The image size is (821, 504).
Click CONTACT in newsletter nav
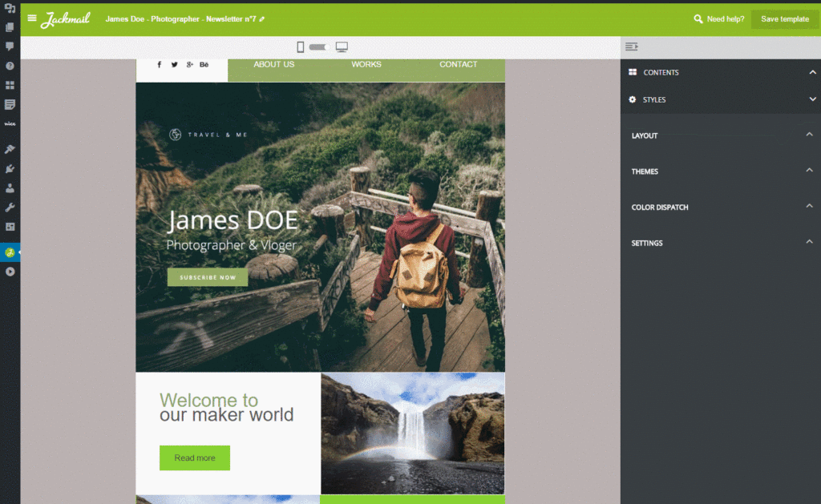tap(458, 64)
